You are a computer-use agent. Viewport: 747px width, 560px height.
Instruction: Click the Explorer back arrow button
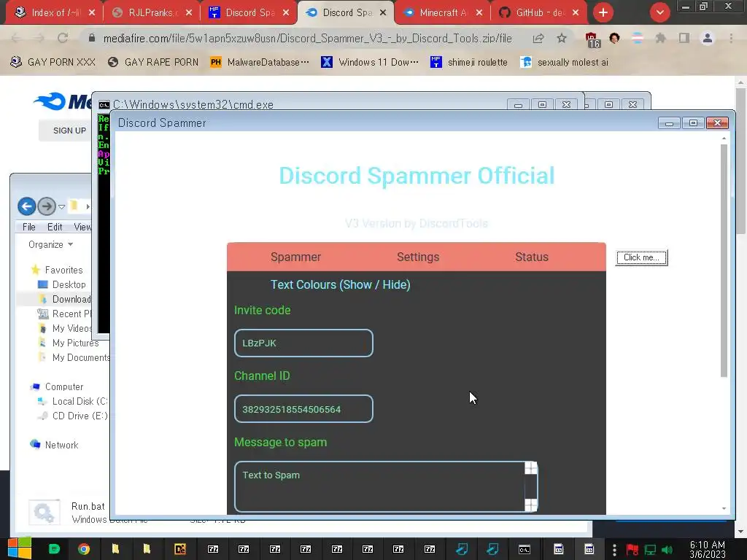point(27,206)
